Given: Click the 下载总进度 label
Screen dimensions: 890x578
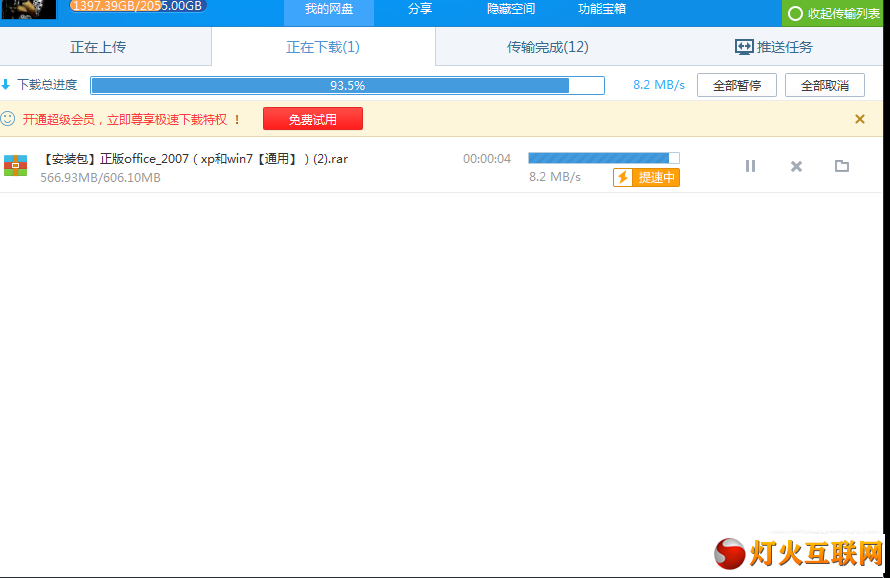Looking at the screenshot, I should [47, 85].
